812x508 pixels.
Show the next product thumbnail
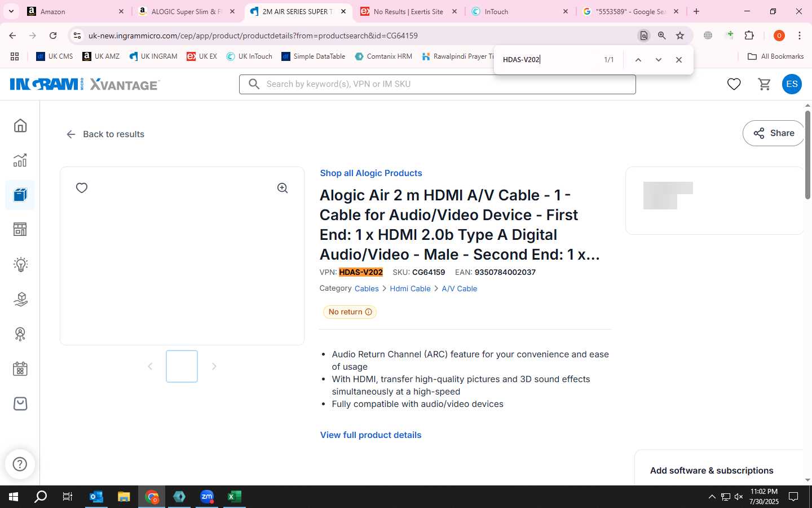coord(214,366)
